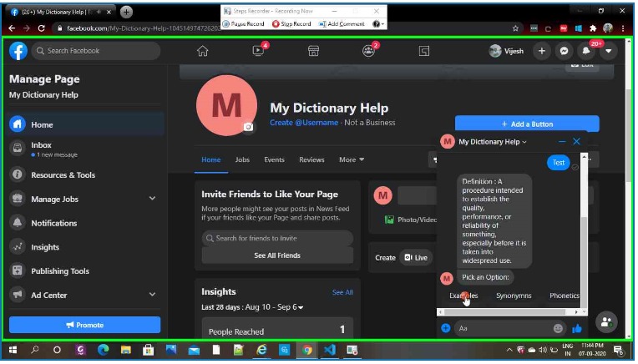Open the Groups icon in top bar
Viewport: 638px width, 364px height.
(368, 51)
